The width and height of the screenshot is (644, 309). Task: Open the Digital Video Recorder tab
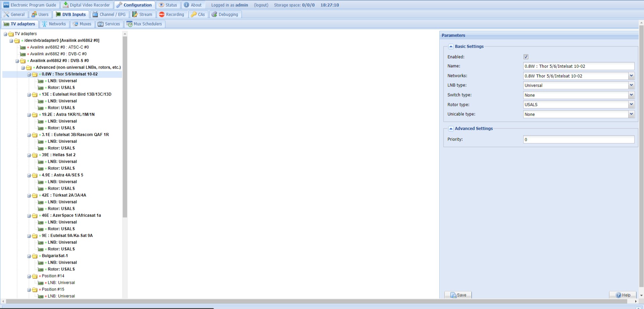click(87, 5)
